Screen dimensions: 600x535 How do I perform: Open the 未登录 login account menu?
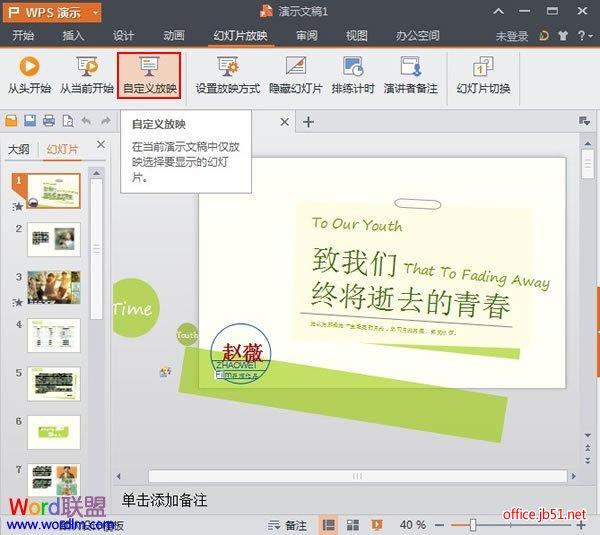pos(511,36)
